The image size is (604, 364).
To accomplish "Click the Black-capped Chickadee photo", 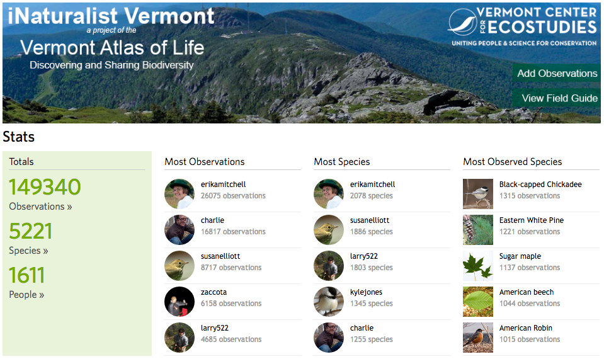I will (478, 194).
